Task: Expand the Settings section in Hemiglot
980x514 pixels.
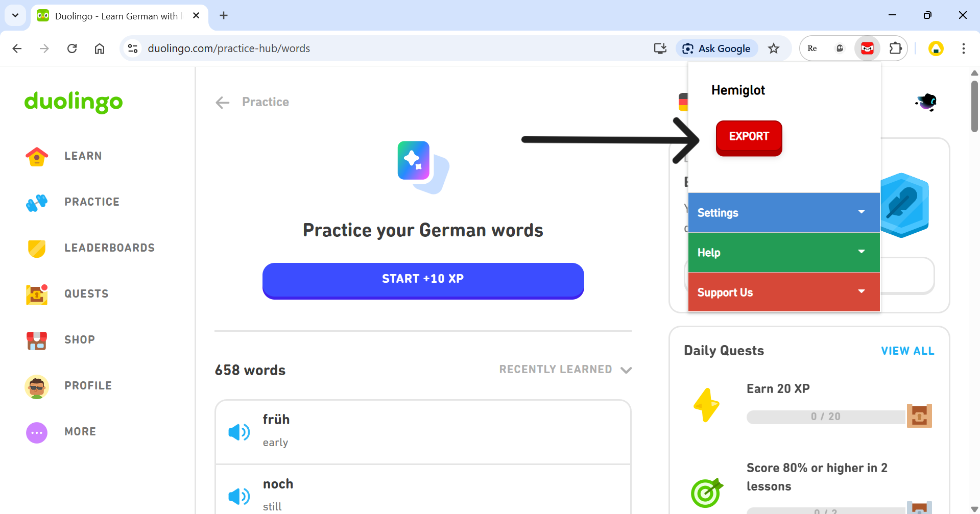Action: (783, 213)
